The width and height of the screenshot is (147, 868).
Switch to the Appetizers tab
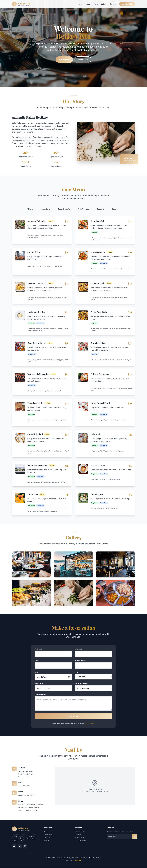(x=46, y=209)
